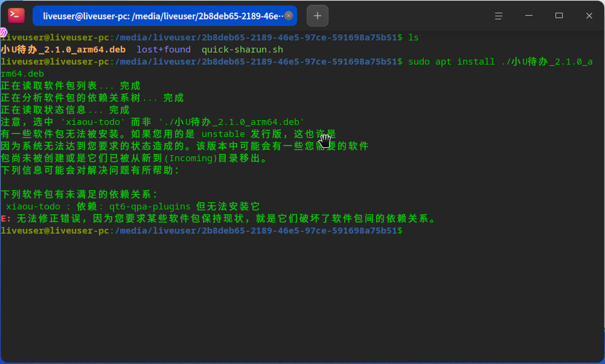Click the line '下列软件包有未满足的依赖关系:'
The width and height of the screenshot is (605, 364).
[80, 194]
